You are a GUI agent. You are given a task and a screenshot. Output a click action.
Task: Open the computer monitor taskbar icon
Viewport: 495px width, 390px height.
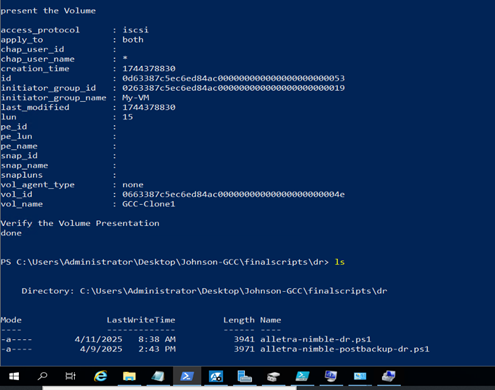click(331, 376)
